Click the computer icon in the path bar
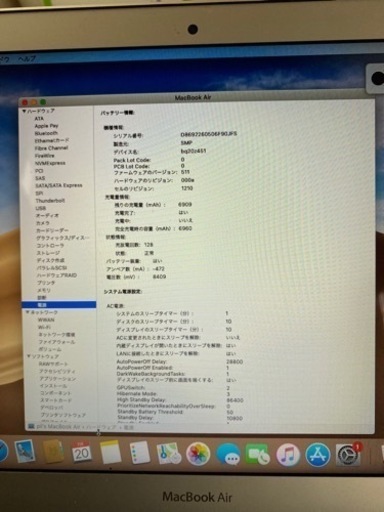Screen dimensions: 384x512 coord(31,426)
